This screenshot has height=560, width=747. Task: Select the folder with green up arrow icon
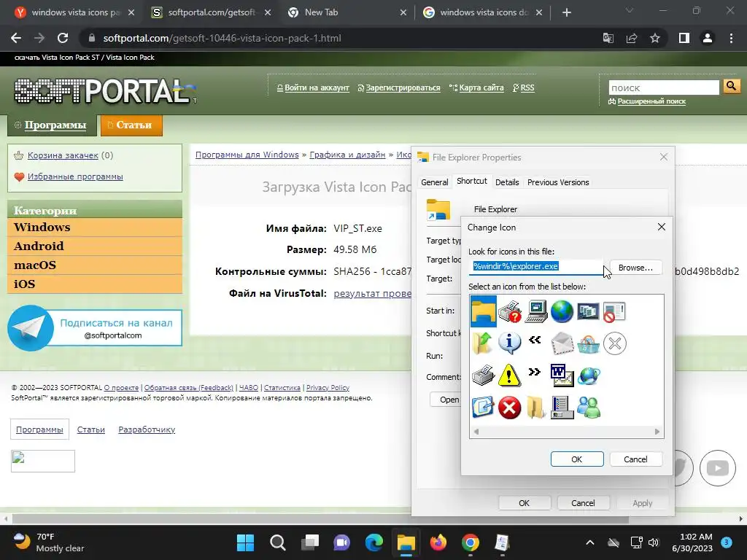483,343
